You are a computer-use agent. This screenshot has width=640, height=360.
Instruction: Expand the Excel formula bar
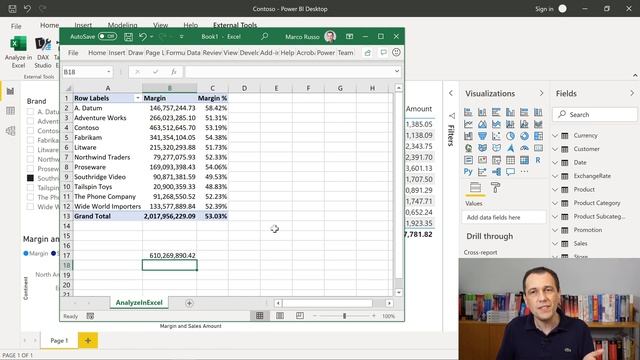pos(397,71)
